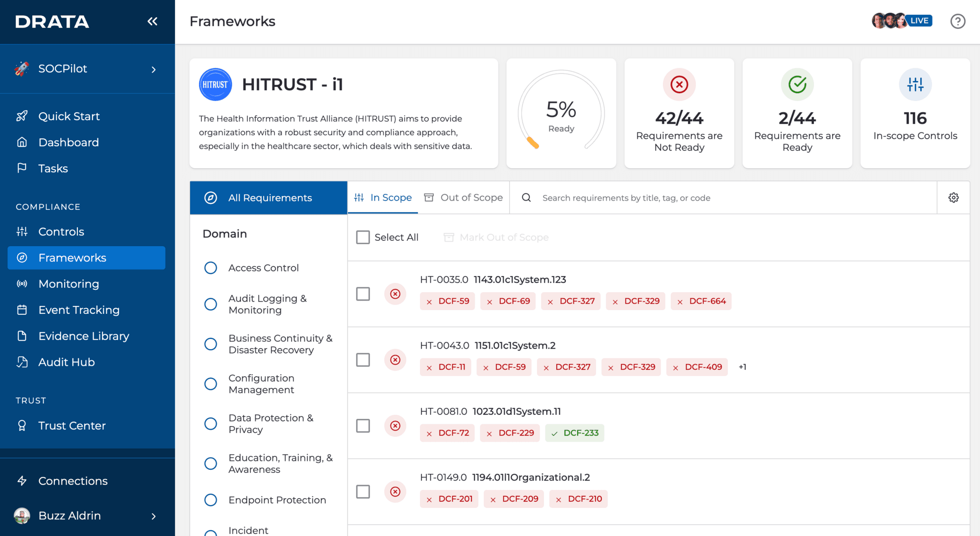This screenshot has width=980, height=536.
Task: Click the search magnifier icon
Action: click(x=526, y=198)
